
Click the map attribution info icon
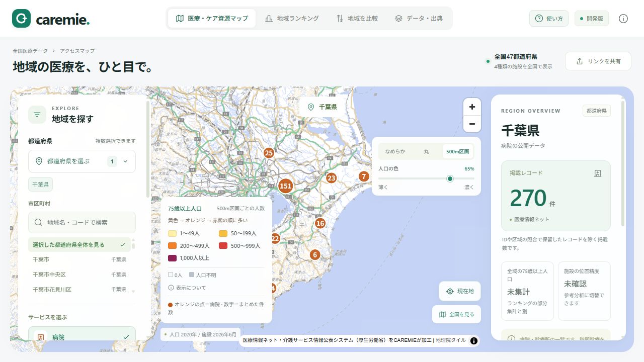tap(474, 340)
